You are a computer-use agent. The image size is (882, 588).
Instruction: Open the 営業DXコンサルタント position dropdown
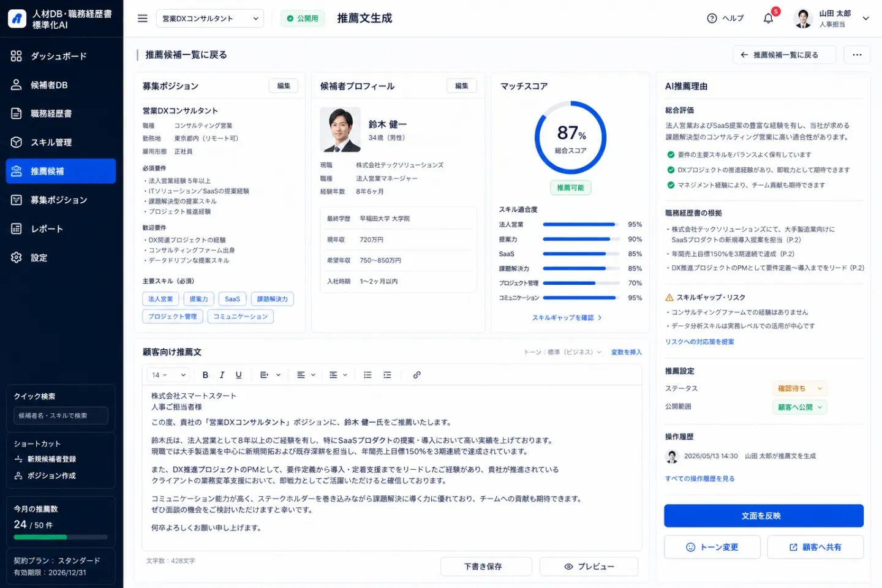click(210, 18)
